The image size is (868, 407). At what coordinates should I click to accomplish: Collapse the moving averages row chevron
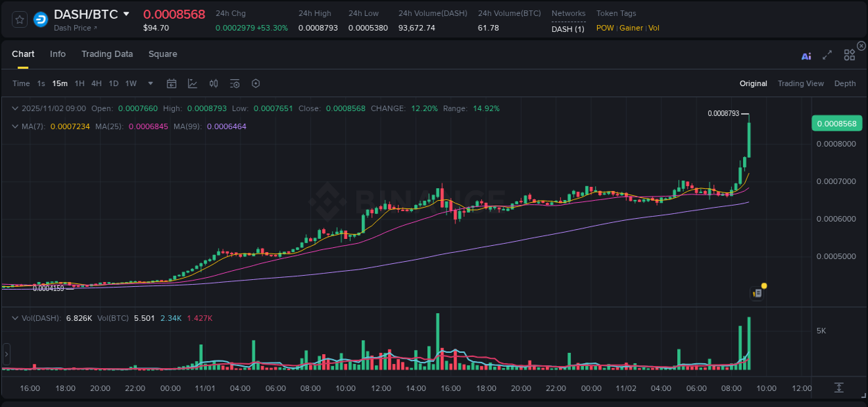15,126
